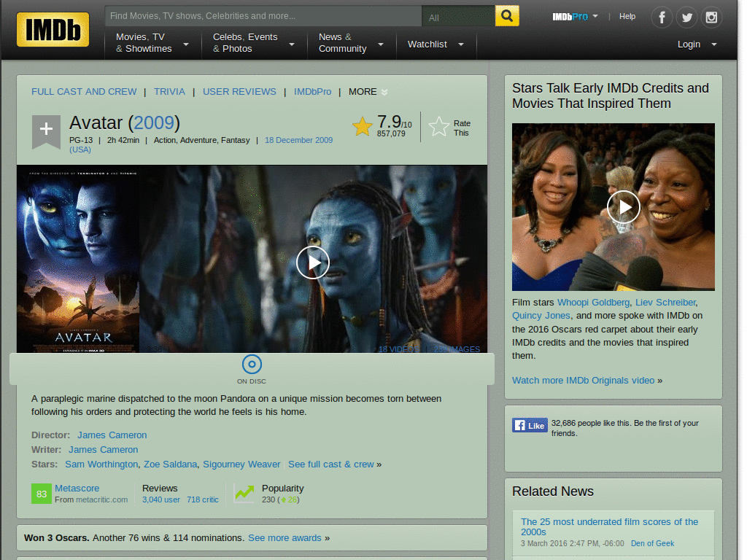Screen dimensions: 747x560
Task: Click the 2009 year link
Action: click(x=154, y=122)
